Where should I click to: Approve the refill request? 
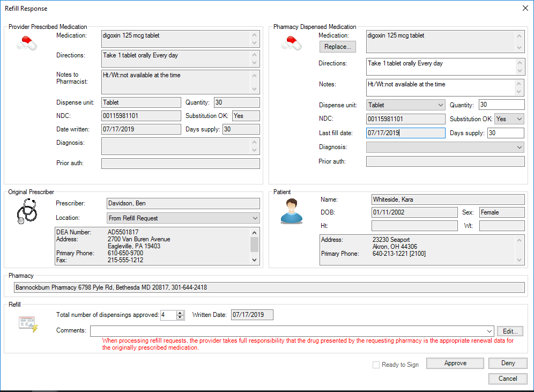point(455,364)
